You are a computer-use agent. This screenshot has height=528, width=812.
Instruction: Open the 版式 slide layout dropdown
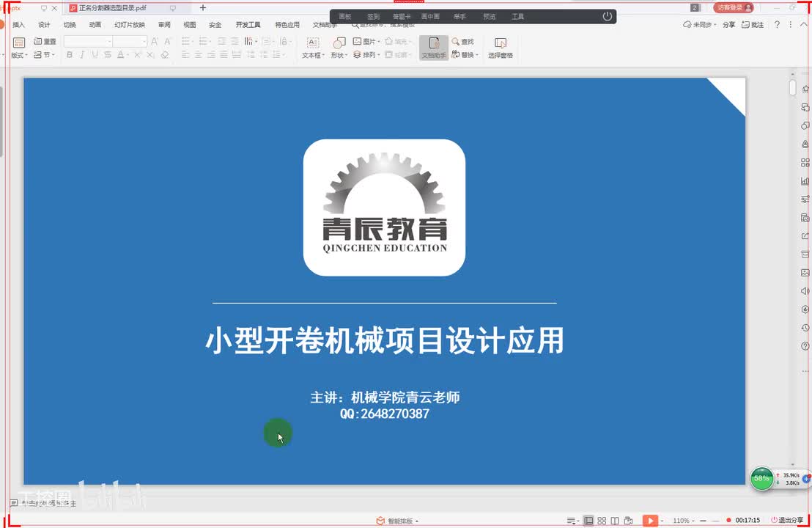(19, 48)
